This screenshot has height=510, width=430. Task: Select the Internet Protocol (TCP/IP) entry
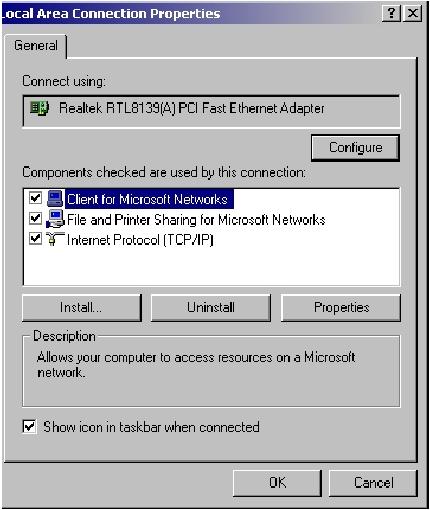pyautogui.click(x=140, y=240)
